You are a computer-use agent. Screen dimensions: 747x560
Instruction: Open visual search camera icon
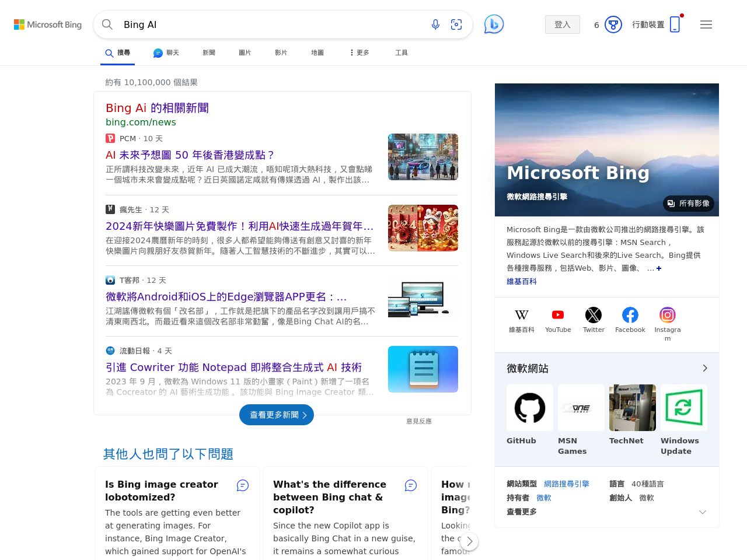(456, 24)
